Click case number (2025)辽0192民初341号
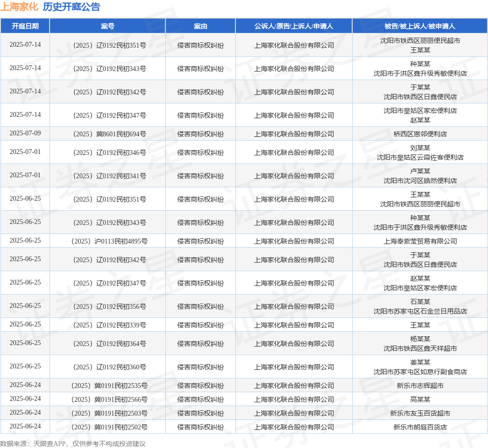 (109, 176)
